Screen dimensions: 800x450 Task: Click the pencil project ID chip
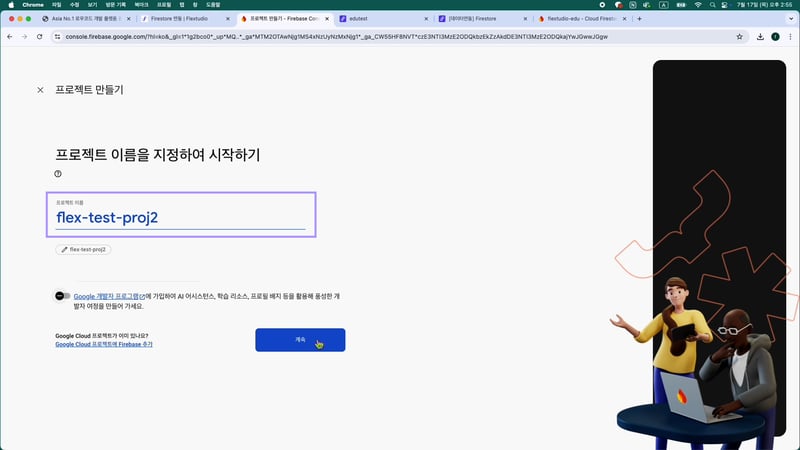tap(83, 248)
